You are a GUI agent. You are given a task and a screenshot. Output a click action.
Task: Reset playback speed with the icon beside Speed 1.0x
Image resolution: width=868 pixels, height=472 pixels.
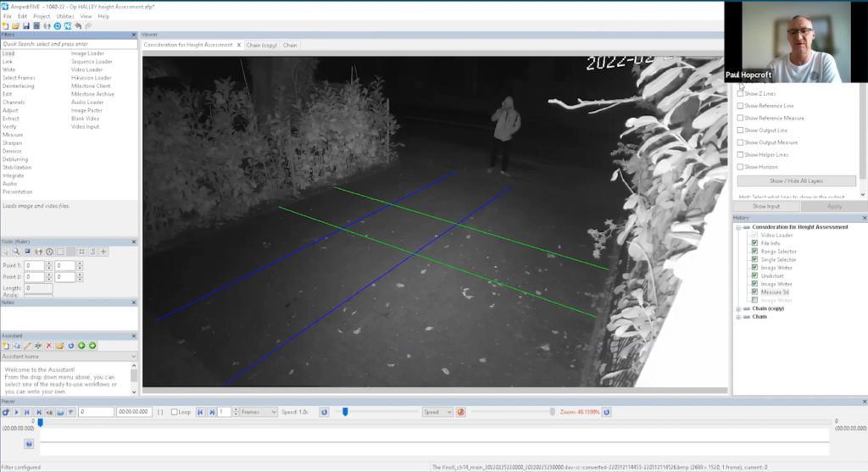coord(325,412)
